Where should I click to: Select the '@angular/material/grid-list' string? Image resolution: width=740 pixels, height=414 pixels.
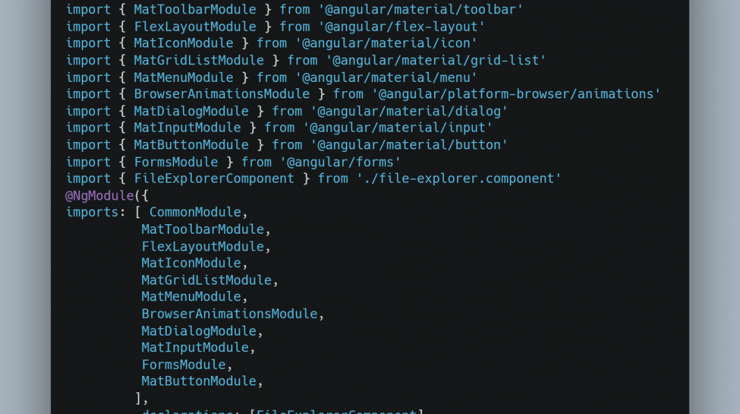(x=436, y=60)
